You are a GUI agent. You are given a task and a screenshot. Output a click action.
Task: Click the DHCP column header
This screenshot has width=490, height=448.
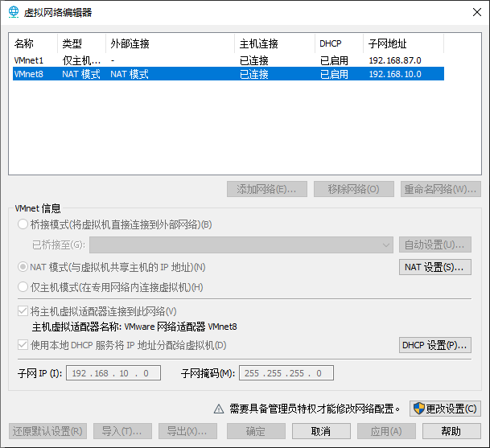[x=339, y=43]
